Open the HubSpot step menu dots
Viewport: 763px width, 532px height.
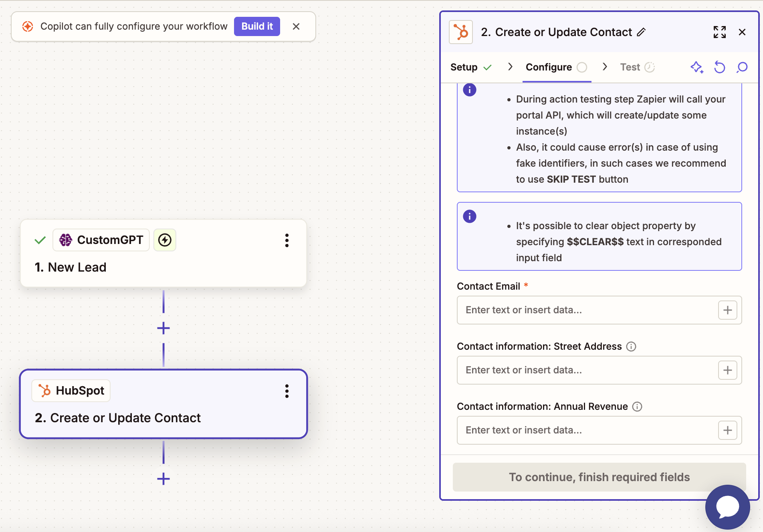(x=287, y=391)
